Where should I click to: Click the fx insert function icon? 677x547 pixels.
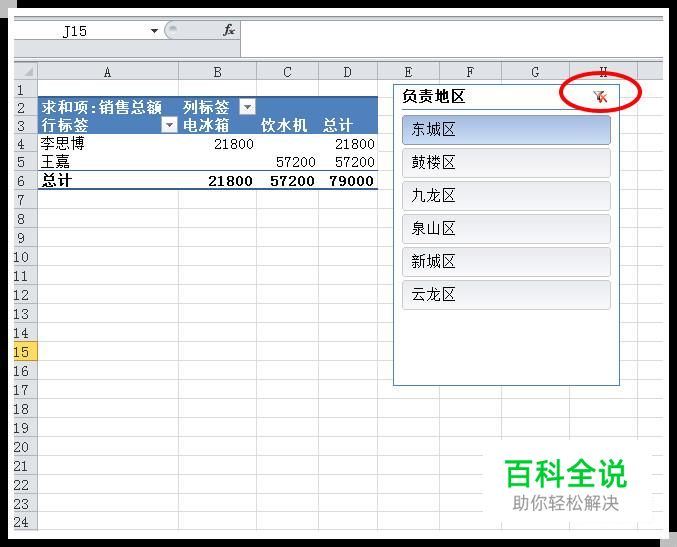(229, 30)
